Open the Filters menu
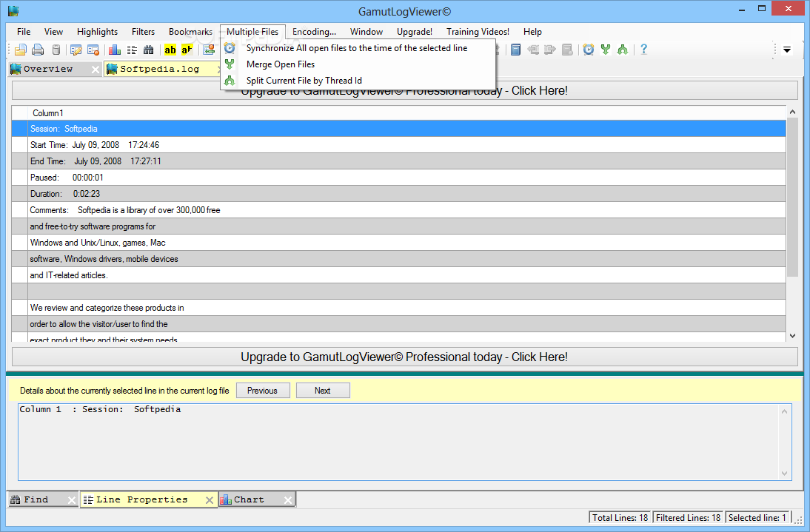 tap(143, 32)
